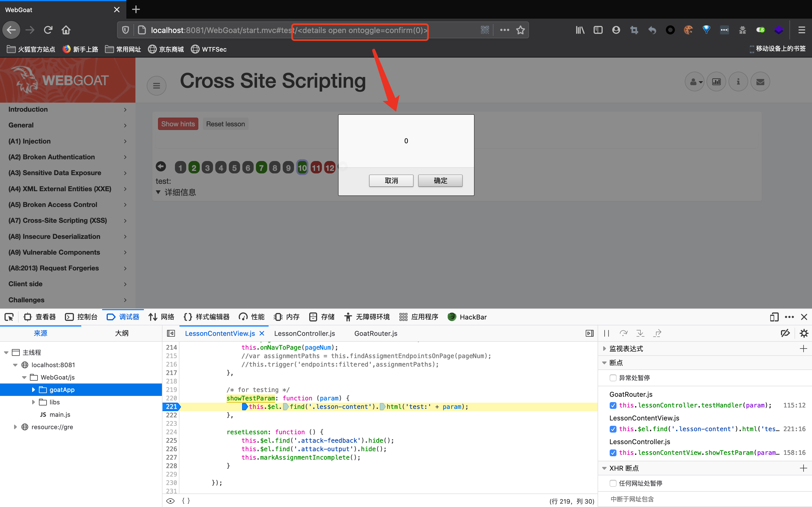This screenshot has height=507, width=812.
Task: Click the WebGoat hamburger menu toggle button
Action: tap(156, 85)
